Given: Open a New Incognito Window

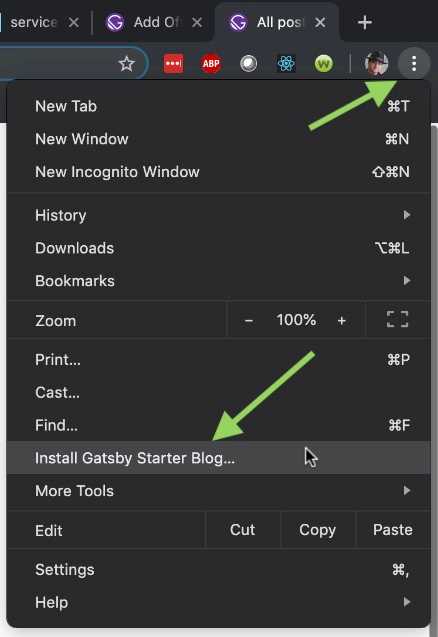Looking at the screenshot, I should pyautogui.click(x=219, y=172).
